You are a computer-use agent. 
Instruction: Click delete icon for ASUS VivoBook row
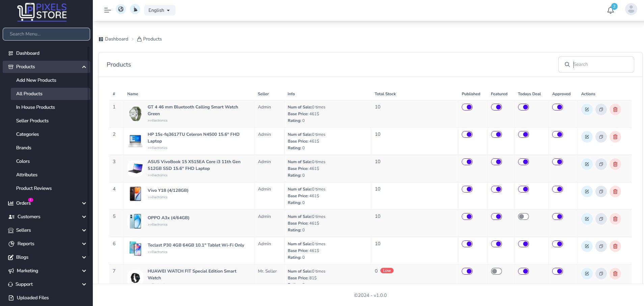pyautogui.click(x=615, y=164)
